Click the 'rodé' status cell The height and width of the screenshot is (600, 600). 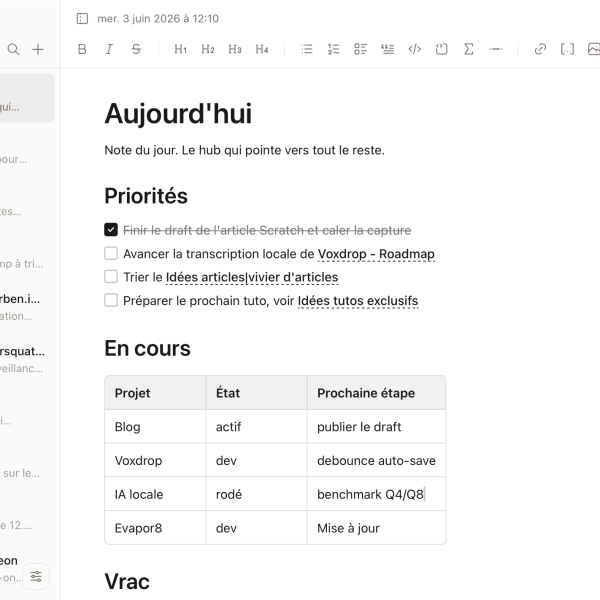tap(256, 494)
